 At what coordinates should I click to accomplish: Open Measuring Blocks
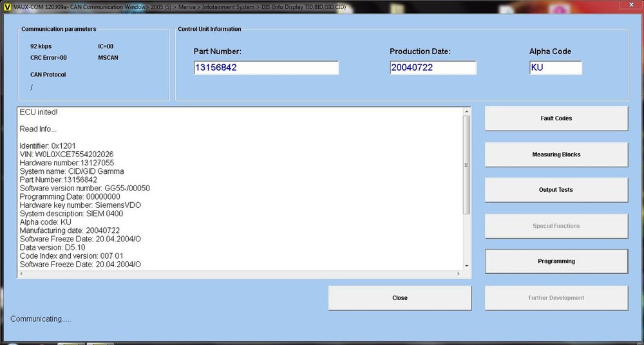(556, 154)
